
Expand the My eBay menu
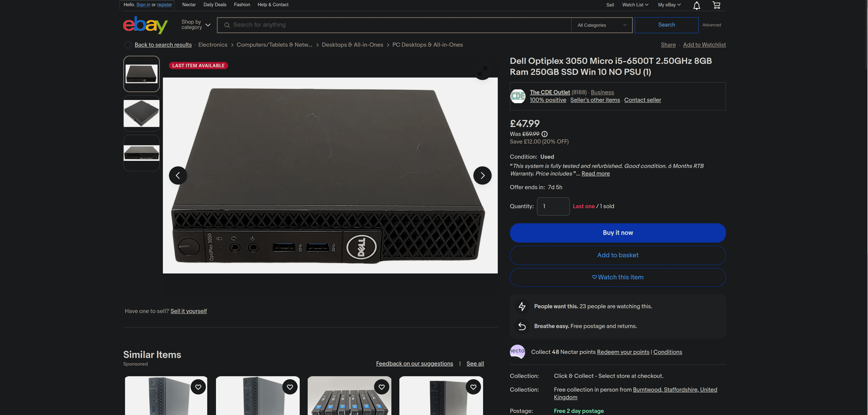coord(669,5)
